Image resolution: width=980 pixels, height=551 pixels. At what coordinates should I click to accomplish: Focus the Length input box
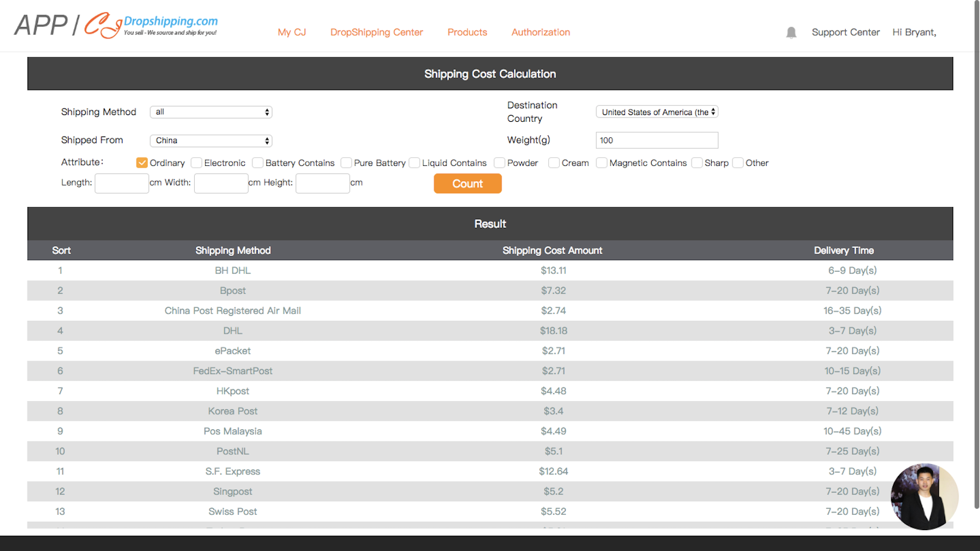[122, 183]
